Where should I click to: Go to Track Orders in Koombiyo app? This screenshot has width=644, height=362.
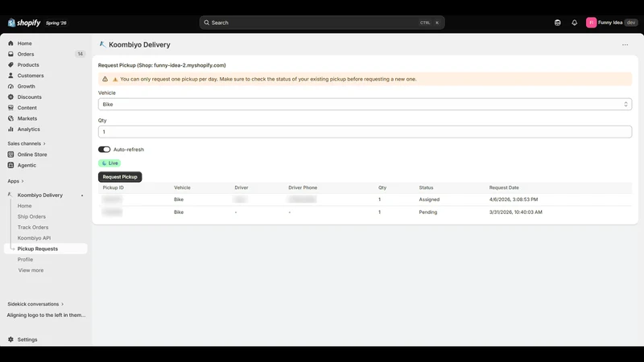[x=33, y=227]
